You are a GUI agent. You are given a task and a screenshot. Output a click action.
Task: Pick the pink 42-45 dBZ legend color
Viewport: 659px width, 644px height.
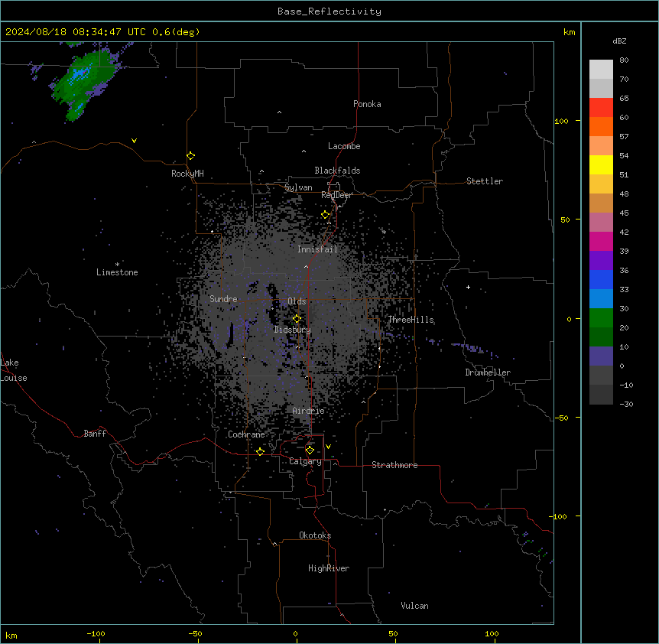pos(601,223)
